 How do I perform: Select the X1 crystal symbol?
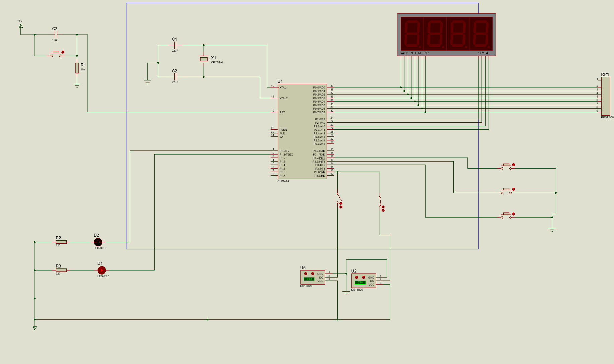(x=204, y=59)
